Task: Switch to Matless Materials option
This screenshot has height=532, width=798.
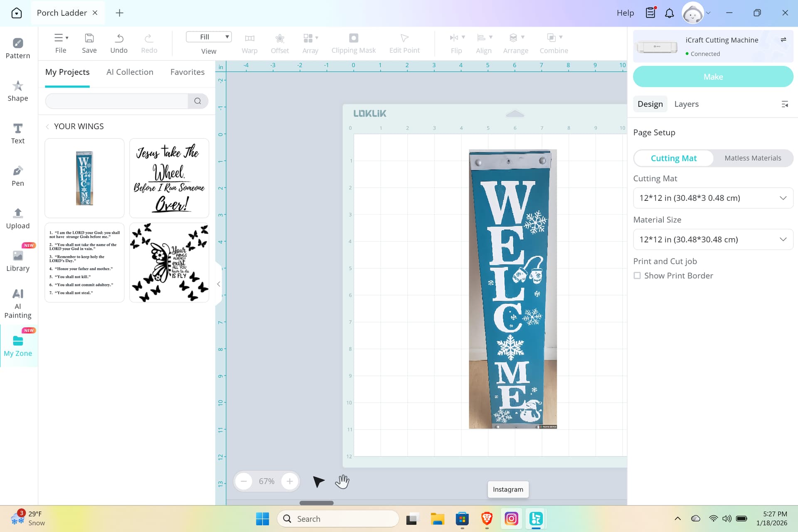Action: point(752,158)
